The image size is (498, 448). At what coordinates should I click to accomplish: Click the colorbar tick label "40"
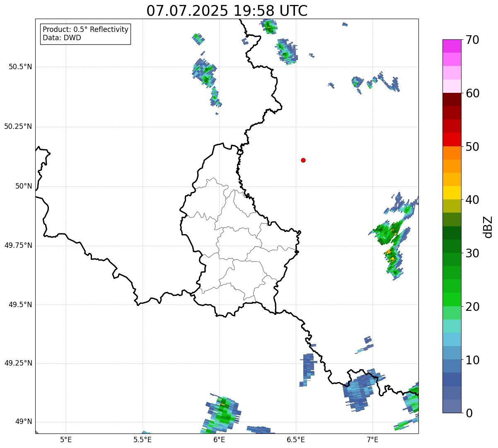tap(472, 200)
